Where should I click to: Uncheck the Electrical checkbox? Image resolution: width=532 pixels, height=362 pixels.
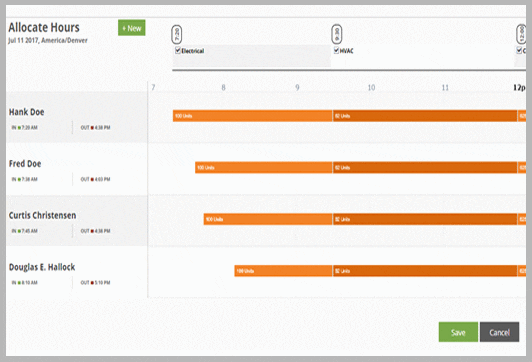click(x=178, y=51)
